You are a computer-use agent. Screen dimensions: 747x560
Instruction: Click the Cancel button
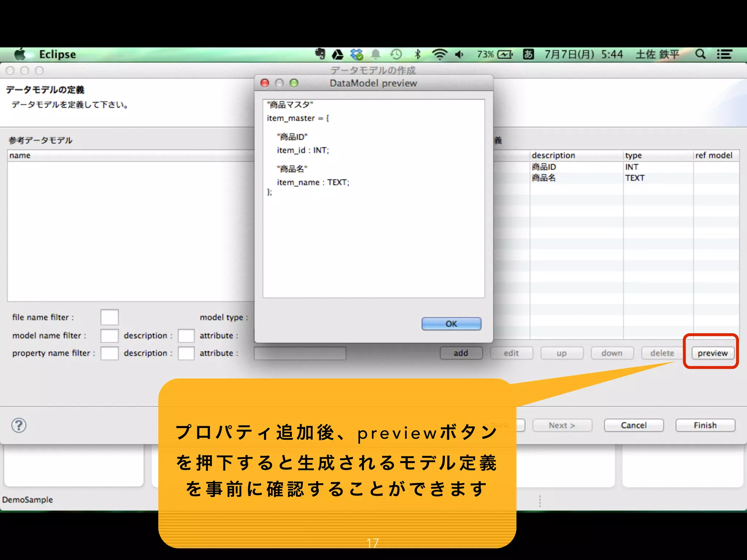coord(634,425)
